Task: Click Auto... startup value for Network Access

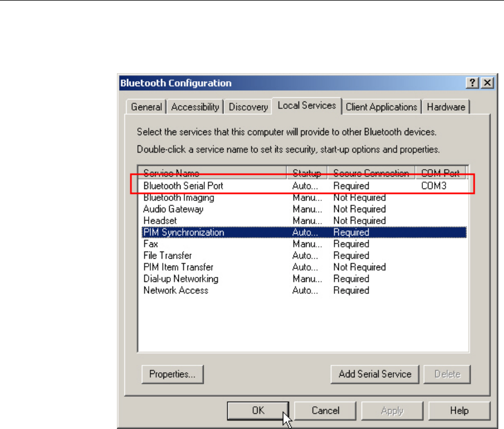Action: coord(305,290)
